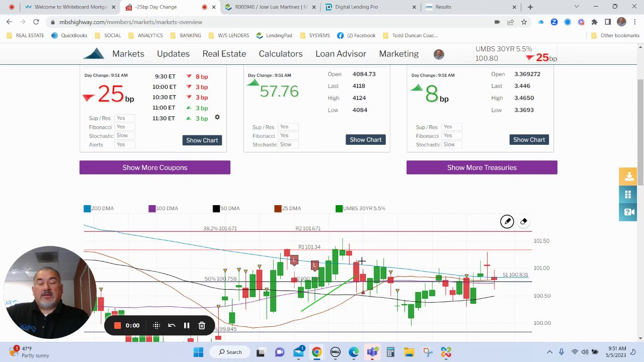644x362 pixels.
Task: Open Sup/Res dropdown in coupon card
Action: (124, 118)
